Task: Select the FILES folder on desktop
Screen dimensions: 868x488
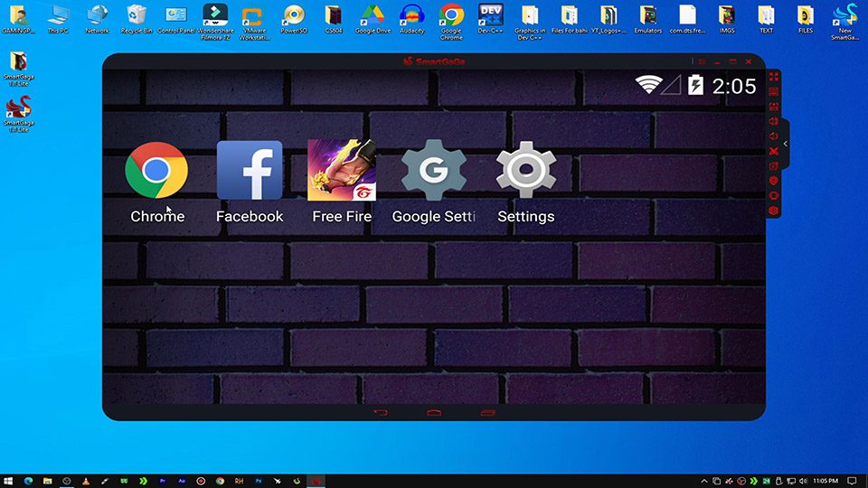Action: point(806,19)
